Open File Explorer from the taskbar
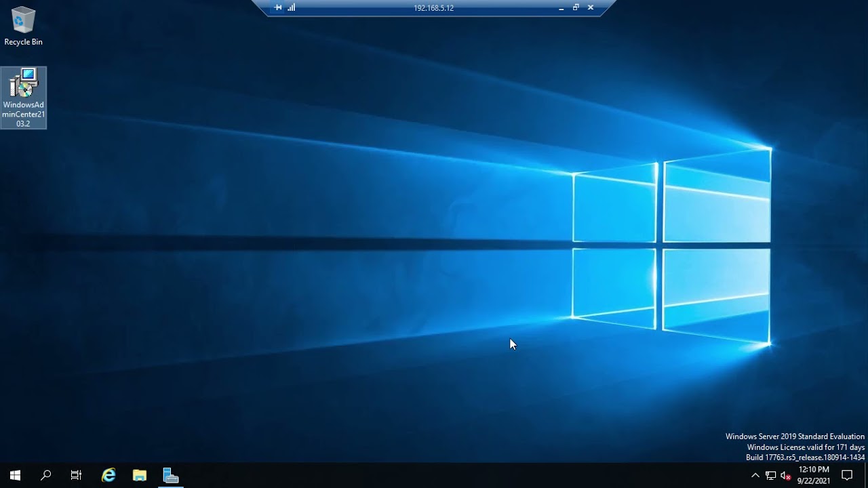This screenshot has width=868, height=488. pos(140,475)
